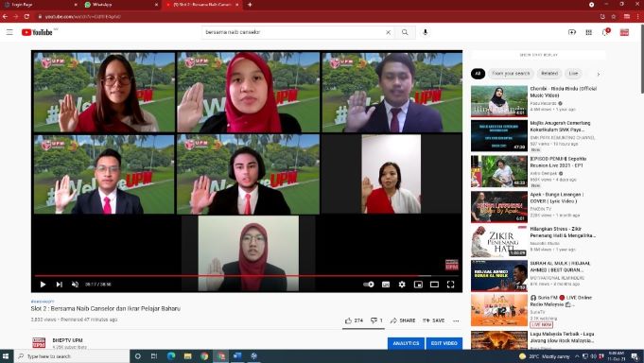Open the Rindu Rindu music video thumbnail

tap(499, 101)
